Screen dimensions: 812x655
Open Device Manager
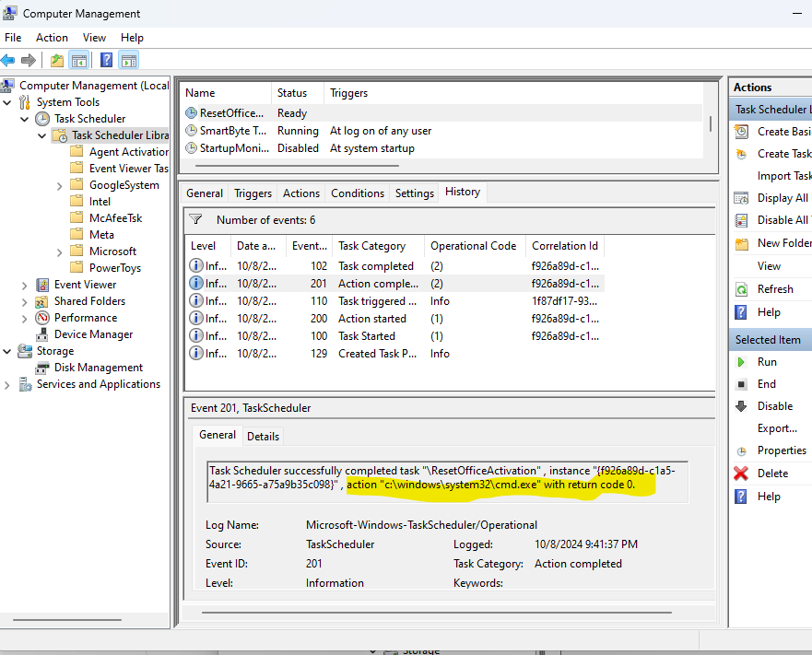click(x=93, y=334)
